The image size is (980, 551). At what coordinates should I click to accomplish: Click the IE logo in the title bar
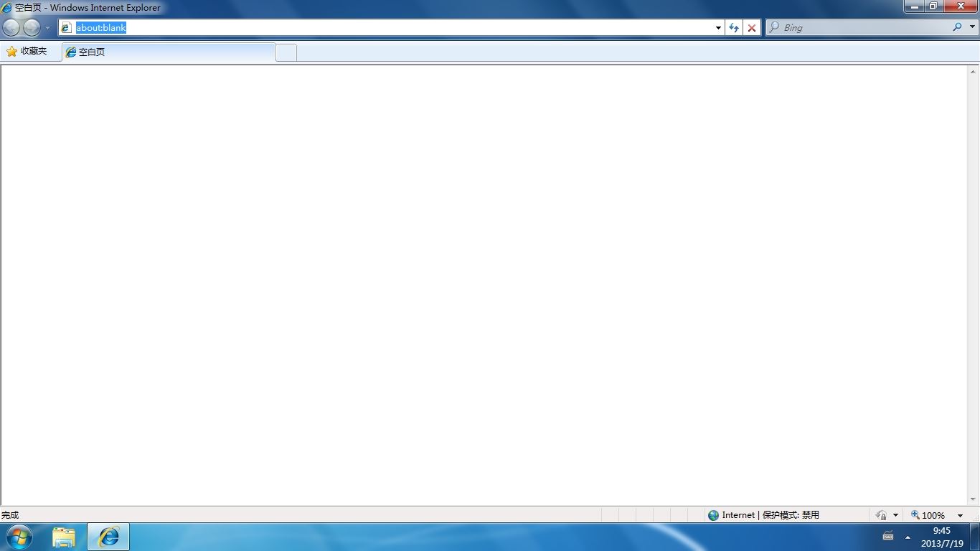(x=6, y=8)
